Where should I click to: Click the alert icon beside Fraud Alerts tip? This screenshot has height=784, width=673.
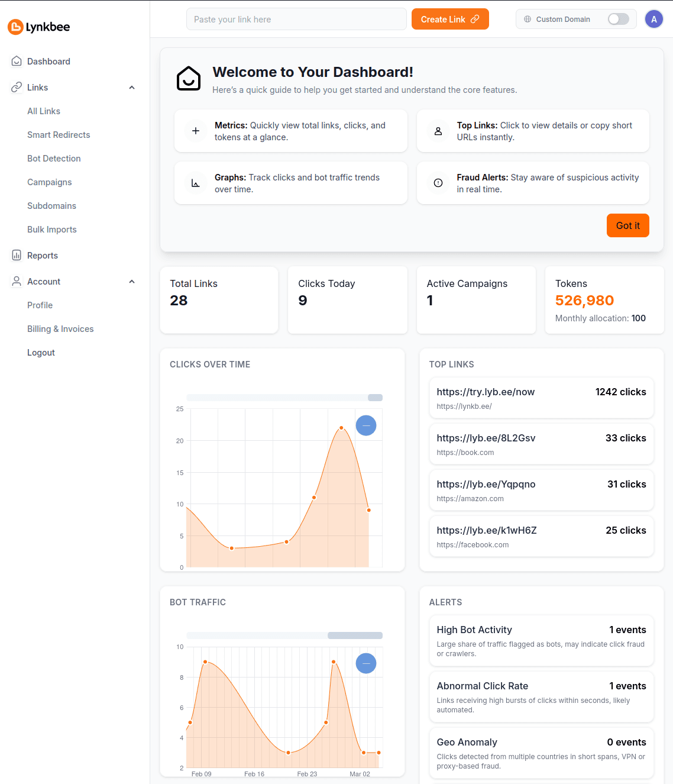[x=438, y=183]
